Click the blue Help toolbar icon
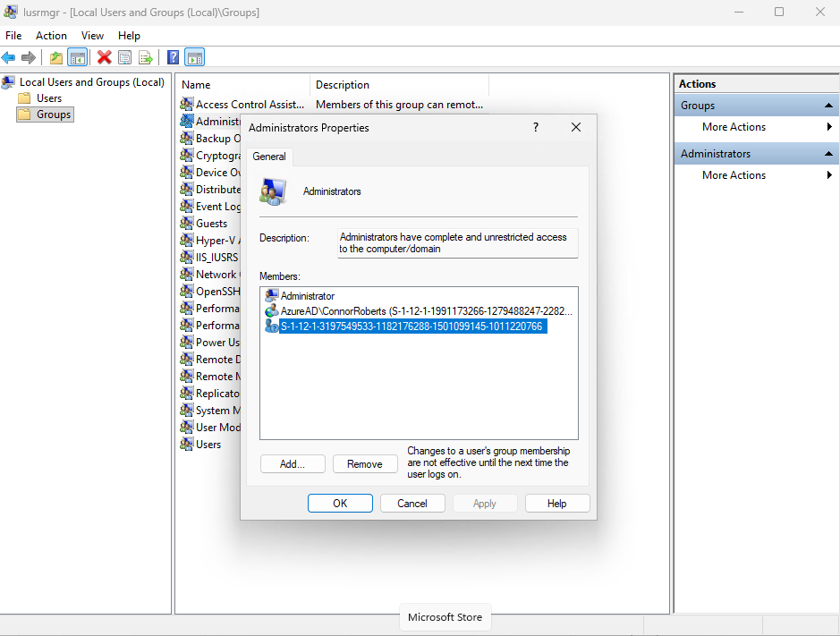Viewport: 840px width, 636px height. coord(173,58)
